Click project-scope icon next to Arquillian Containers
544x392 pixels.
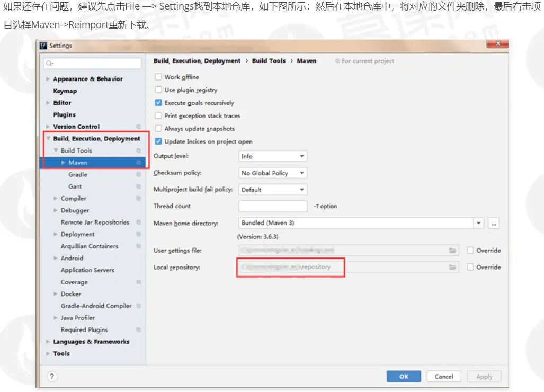pyautogui.click(x=138, y=246)
